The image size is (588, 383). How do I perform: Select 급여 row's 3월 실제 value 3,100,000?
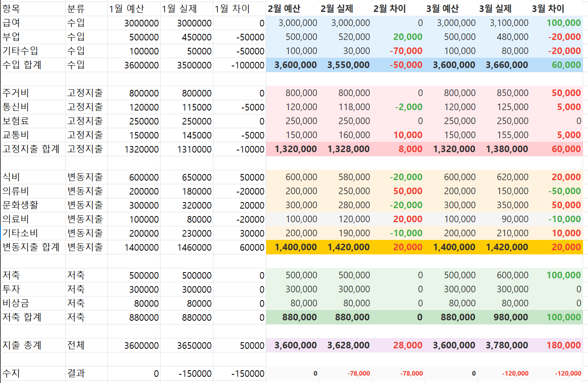pos(503,23)
